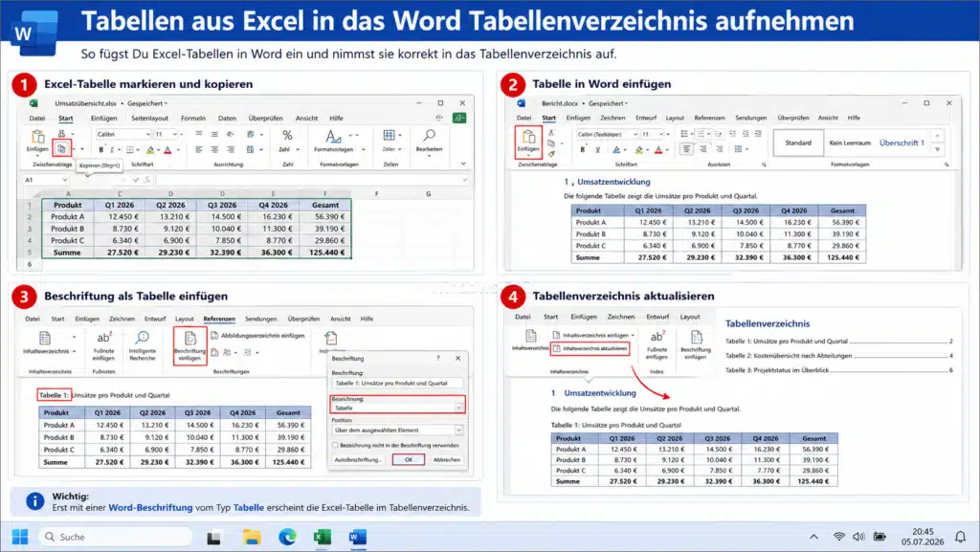Viewport: 980px width, 552px height.
Task: Click the bullet list icon in Bericht.docx
Action: coord(684,134)
